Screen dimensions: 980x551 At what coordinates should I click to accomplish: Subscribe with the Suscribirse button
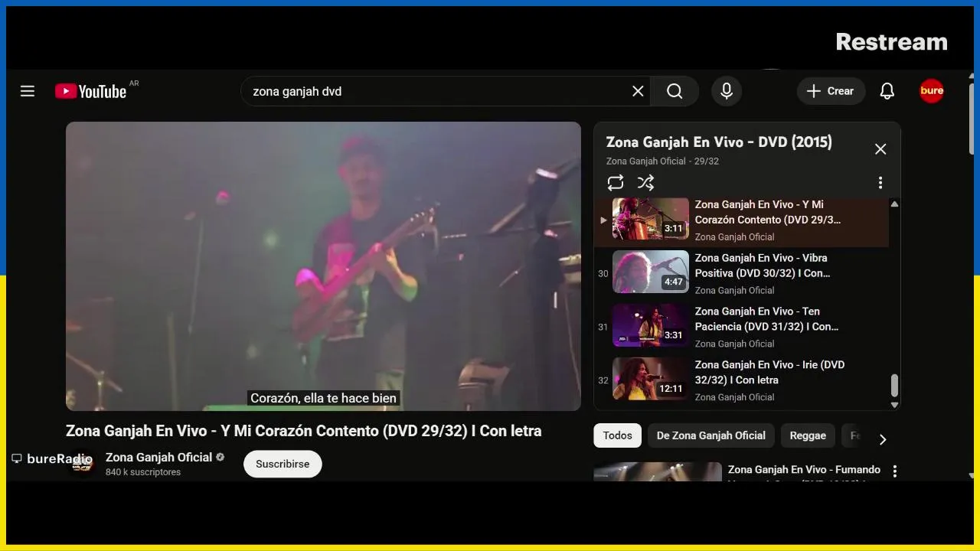point(283,464)
